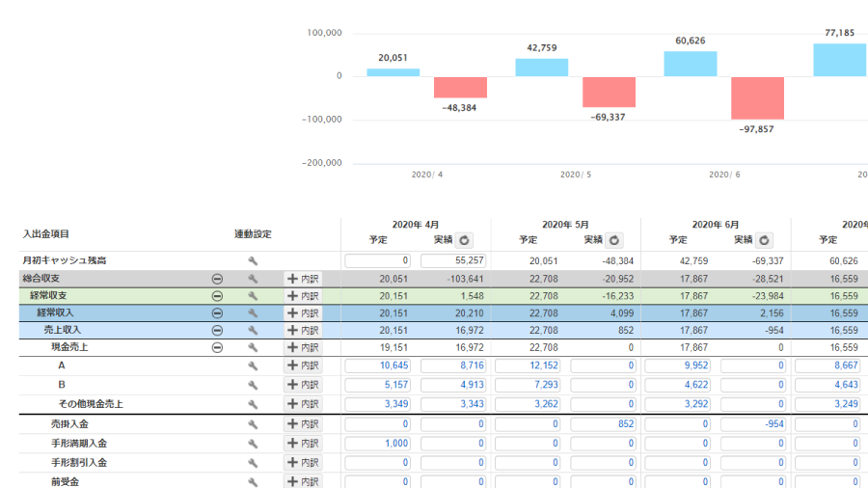868x488 pixels.
Task: Open wrench settings for その他現金売上
Action: coord(253,404)
